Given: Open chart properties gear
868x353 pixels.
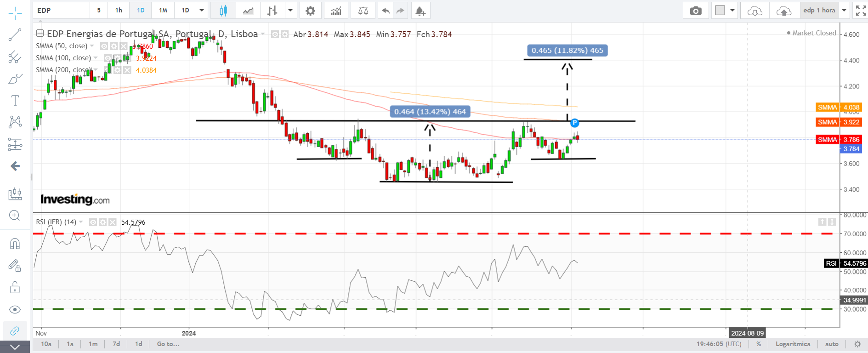Looking at the screenshot, I should click(311, 11).
